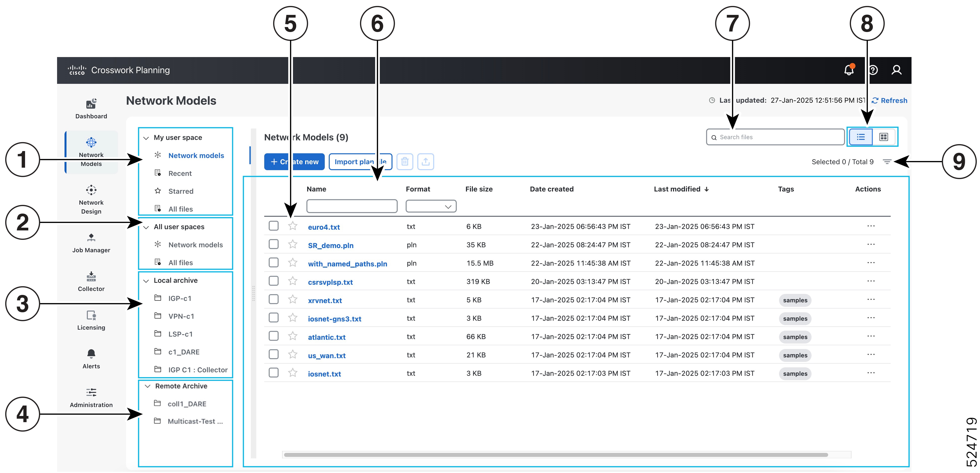This screenshot has height=473, width=980.
Task: Open the c1_DARE archive folder
Action: tap(184, 352)
